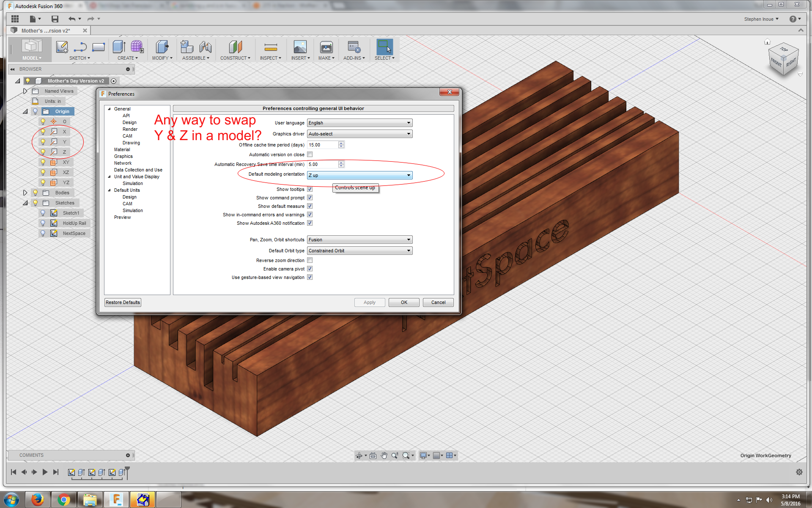The image size is (812, 508).
Task: Open the Sketch tool menu icon
Action: tap(62, 47)
